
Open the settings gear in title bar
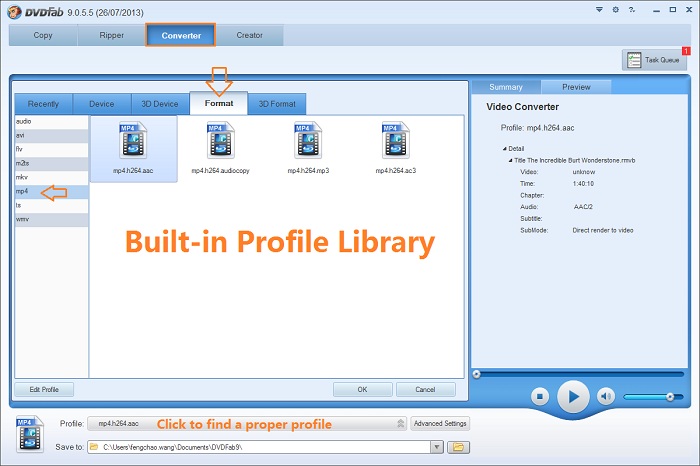[x=616, y=9]
